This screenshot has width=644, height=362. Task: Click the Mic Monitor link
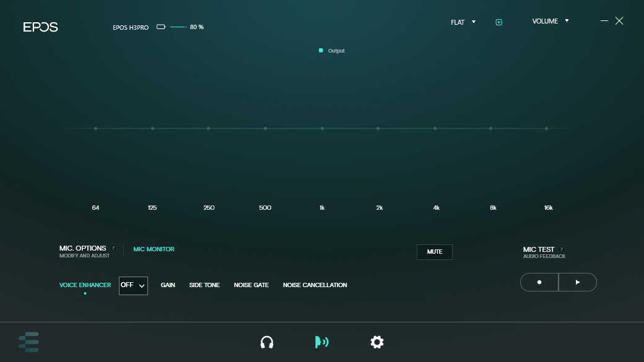pyautogui.click(x=154, y=249)
